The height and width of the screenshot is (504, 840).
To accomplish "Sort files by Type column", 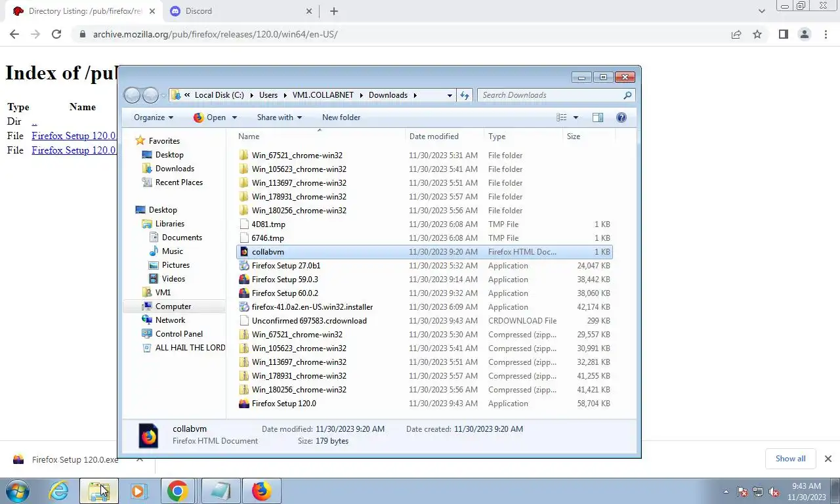I will 524,136.
